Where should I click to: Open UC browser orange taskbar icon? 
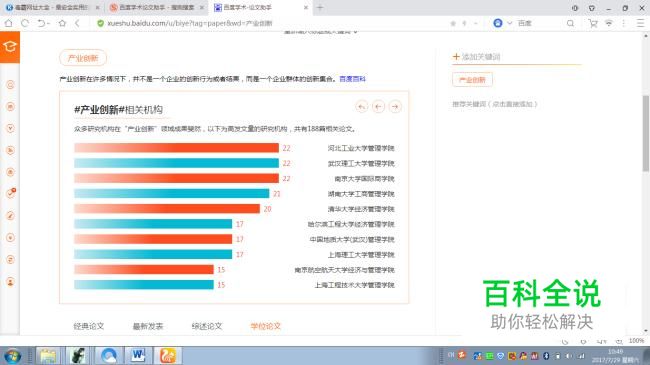click(x=167, y=355)
